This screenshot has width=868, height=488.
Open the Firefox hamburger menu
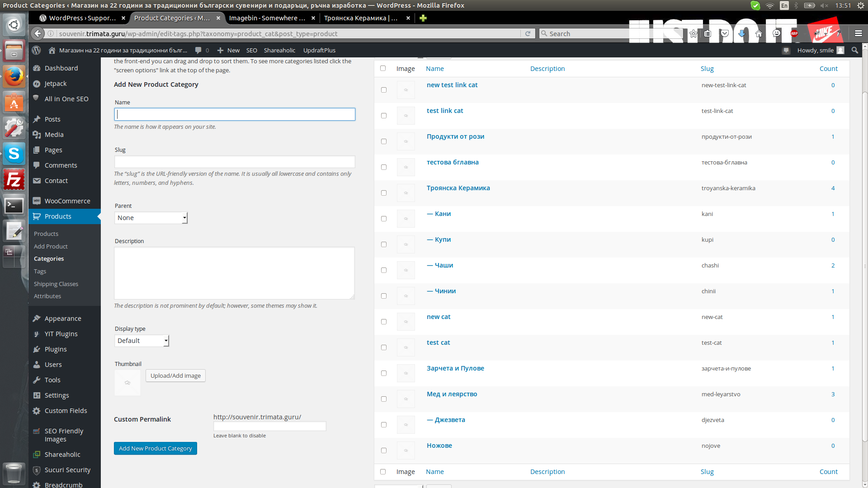click(x=858, y=33)
